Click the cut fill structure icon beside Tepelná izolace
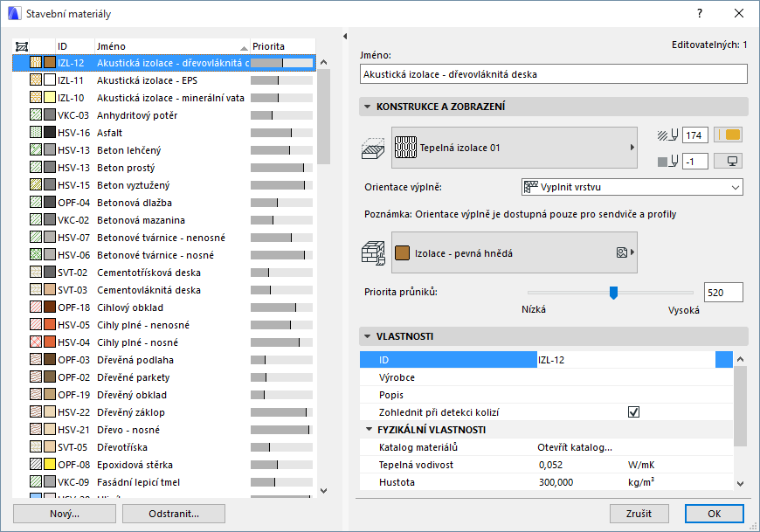The height and width of the screenshot is (532, 760). [x=373, y=148]
